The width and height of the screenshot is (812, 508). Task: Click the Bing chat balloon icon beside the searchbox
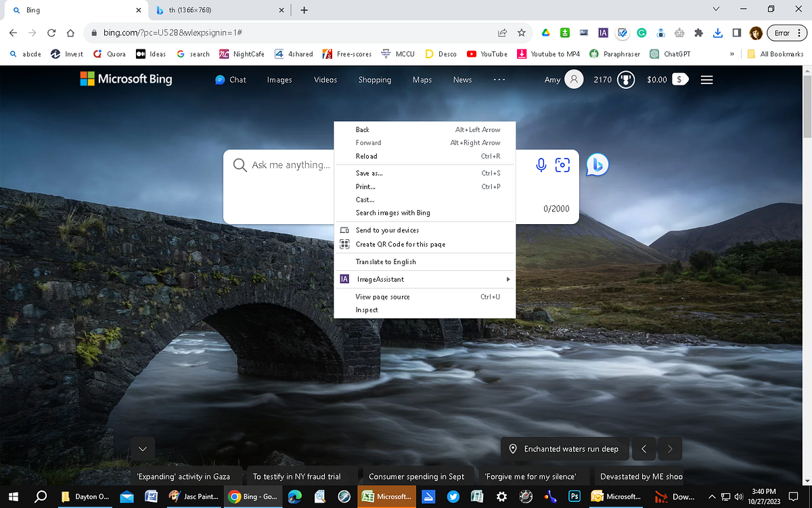coord(596,164)
